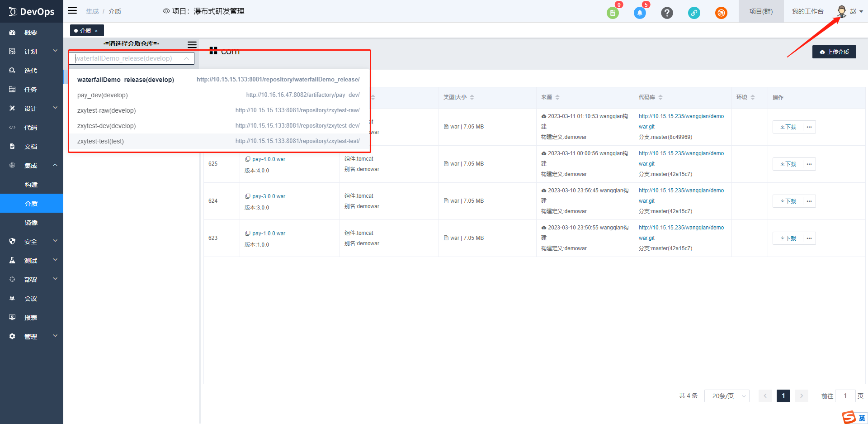Click the 上传介质 upload button

834,52
